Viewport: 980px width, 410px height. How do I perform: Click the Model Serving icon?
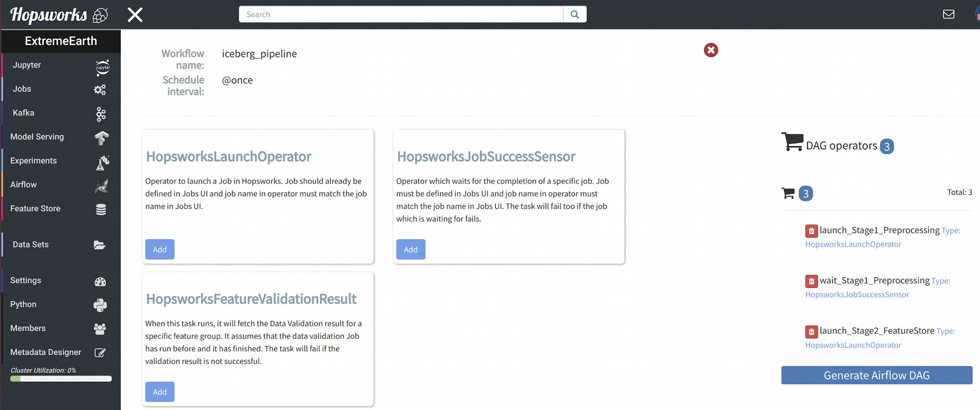(x=102, y=138)
